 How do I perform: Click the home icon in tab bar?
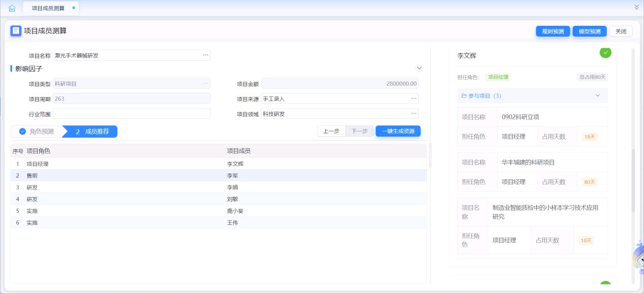[x=12, y=8]
